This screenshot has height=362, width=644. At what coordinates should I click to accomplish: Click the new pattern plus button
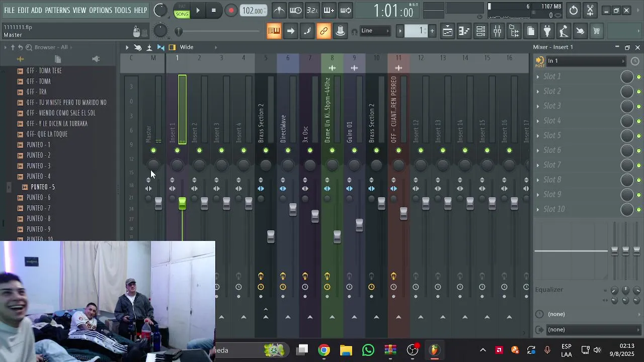click(x=432, y=31)
